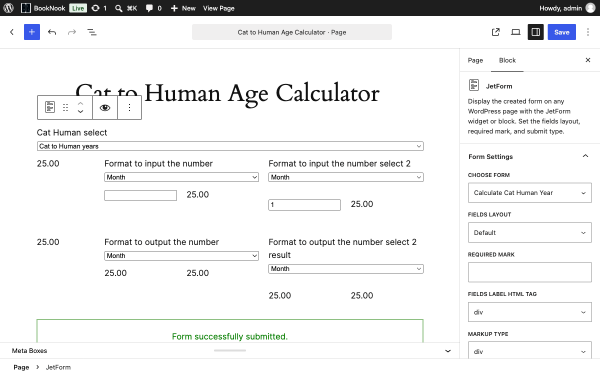Click the JetForm block type icon in toolbar
This screenshot has width=600, height=375.
(50, 107)
